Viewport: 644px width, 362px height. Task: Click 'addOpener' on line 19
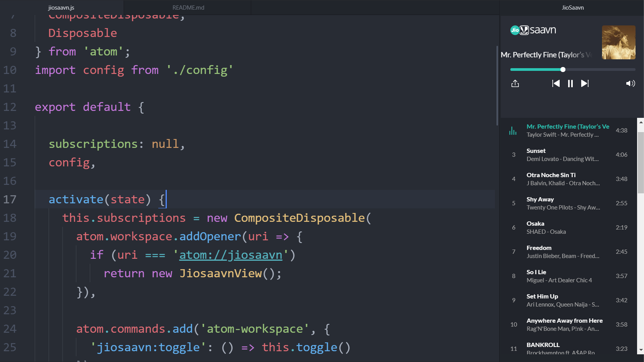click(x=210, y=236)
